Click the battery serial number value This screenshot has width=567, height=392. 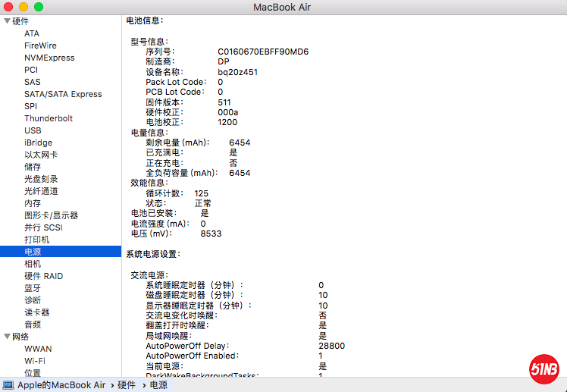263,52
